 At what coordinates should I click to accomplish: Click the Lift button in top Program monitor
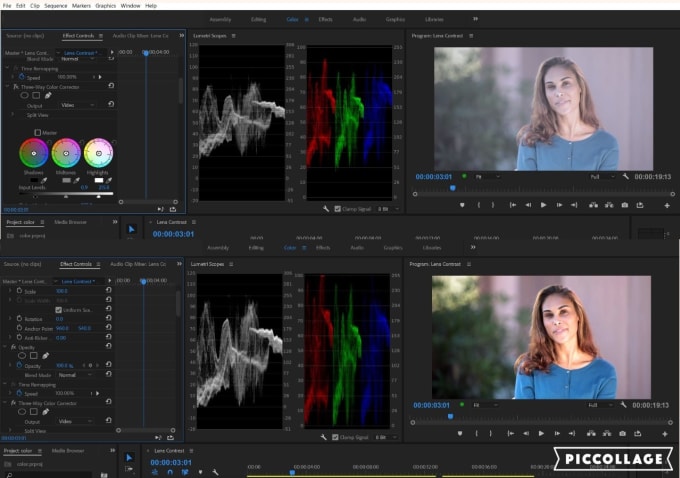point(593,205)
